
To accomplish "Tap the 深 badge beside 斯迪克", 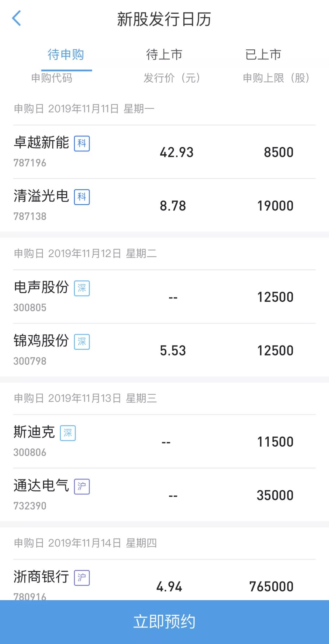I will [68, 433].
